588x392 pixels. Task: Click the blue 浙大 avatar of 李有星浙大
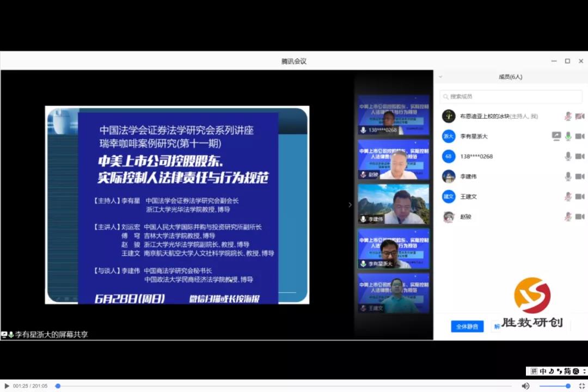[449, 136]
